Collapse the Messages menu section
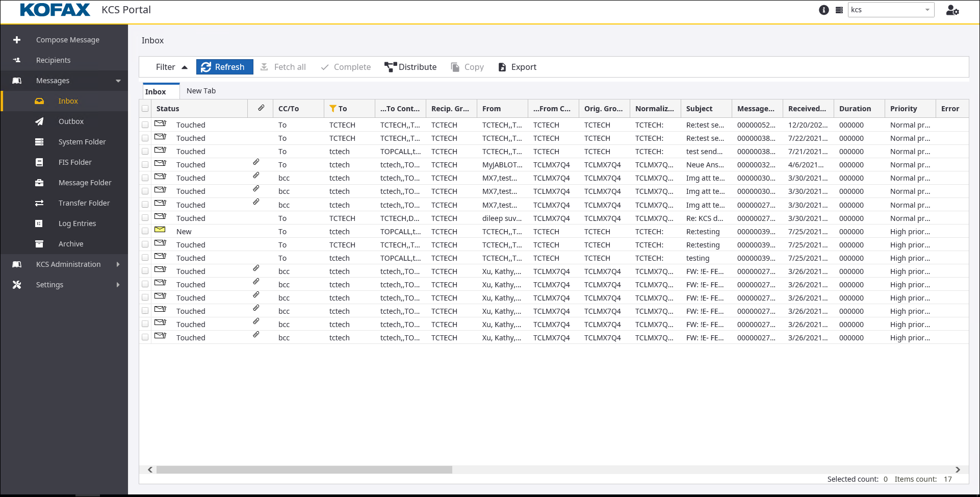 [118, 81]
